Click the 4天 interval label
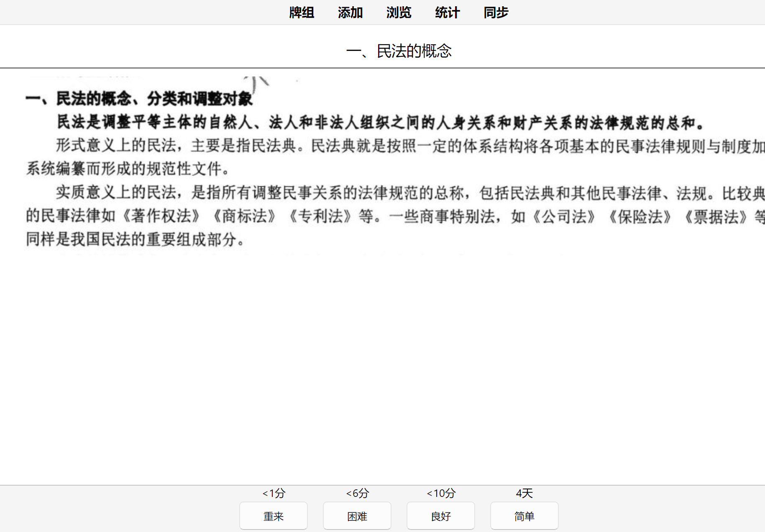 (524, 493)
